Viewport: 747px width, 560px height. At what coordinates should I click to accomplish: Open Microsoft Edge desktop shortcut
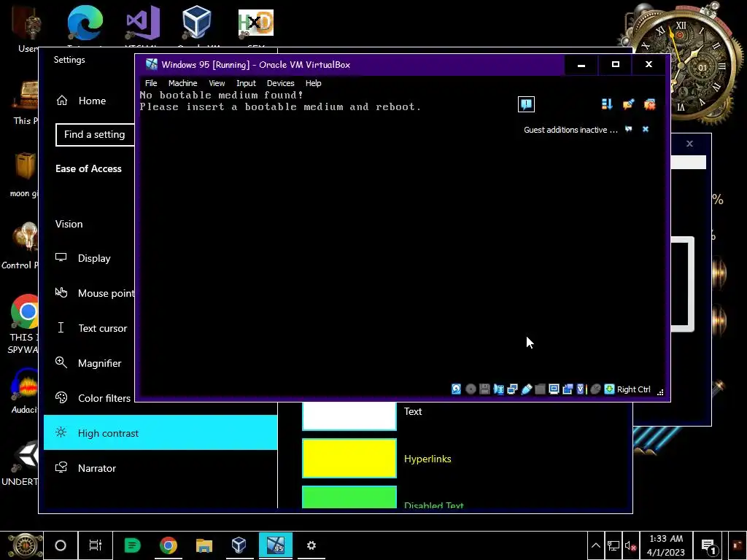85,23
